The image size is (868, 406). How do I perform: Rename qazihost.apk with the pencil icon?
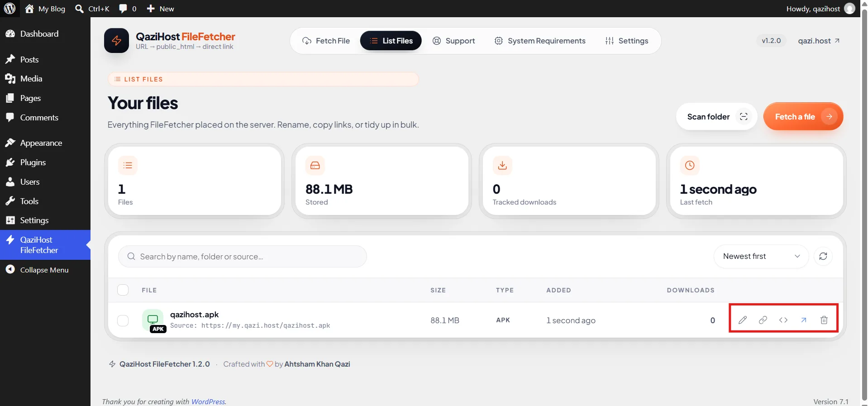point(743,320)
